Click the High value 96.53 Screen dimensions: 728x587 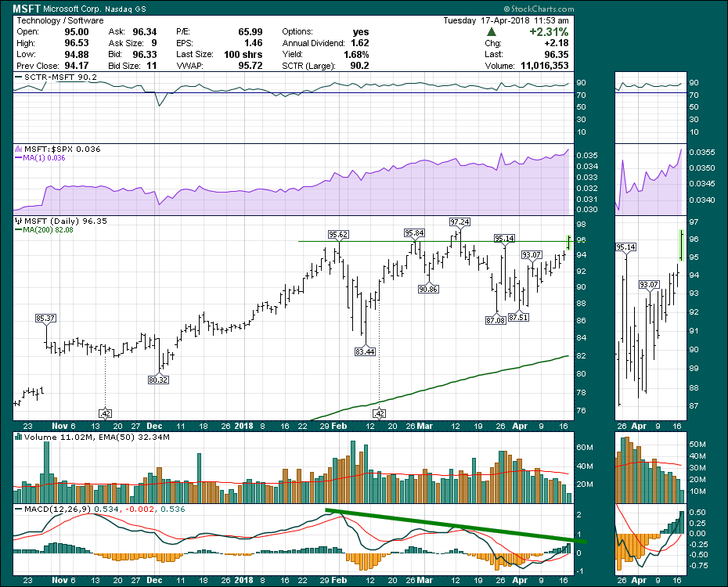(x=77, y=43)
